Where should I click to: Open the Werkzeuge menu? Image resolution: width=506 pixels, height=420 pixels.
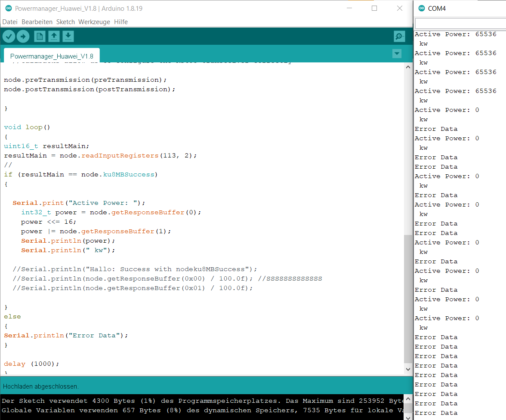pos(94,22)
